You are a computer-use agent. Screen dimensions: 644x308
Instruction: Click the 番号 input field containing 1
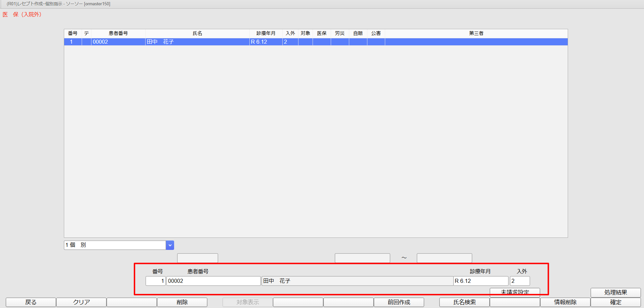point(155,281)
